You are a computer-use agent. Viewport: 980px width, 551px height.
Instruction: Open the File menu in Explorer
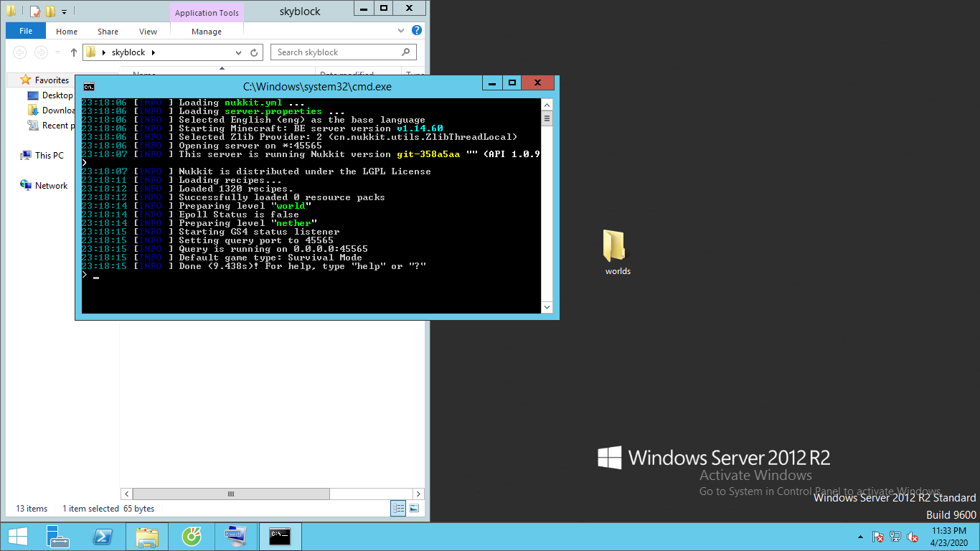pos(26,32)
